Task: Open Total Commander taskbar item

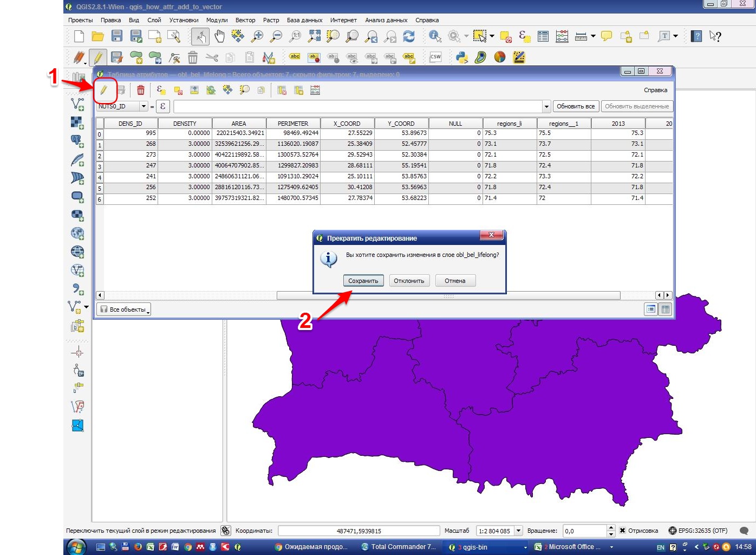Action: coord(399,547)
